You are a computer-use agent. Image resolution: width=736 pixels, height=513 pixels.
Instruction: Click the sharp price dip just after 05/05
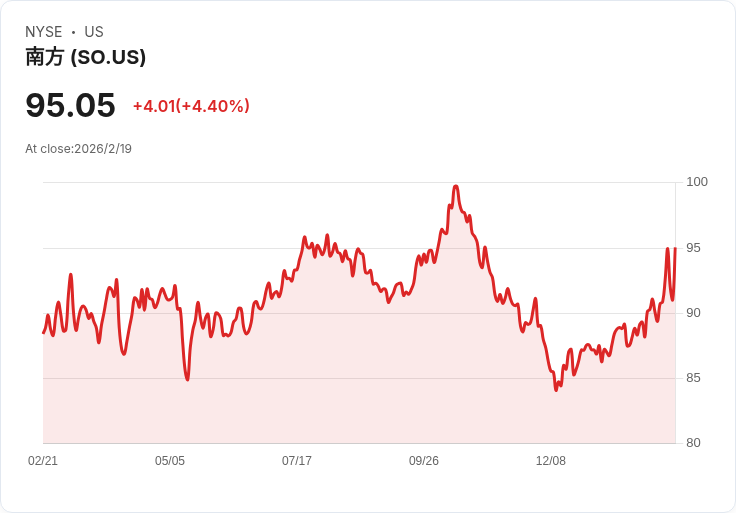187,379
